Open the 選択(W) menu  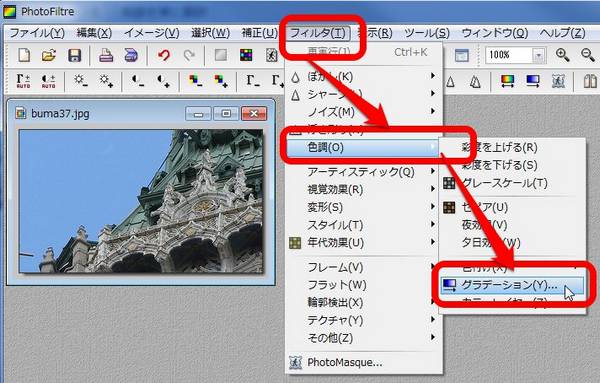pos(210,33)
